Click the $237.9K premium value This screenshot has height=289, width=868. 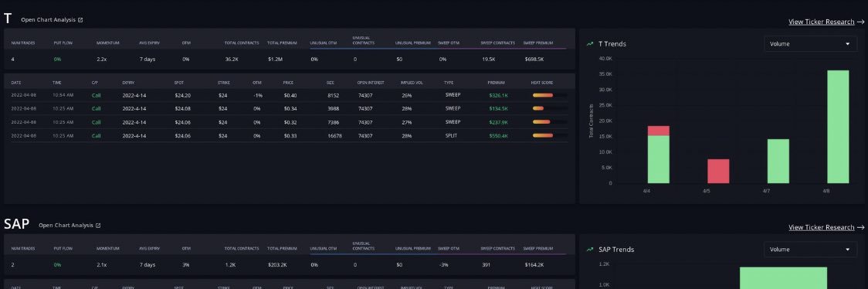coord(498,122)
